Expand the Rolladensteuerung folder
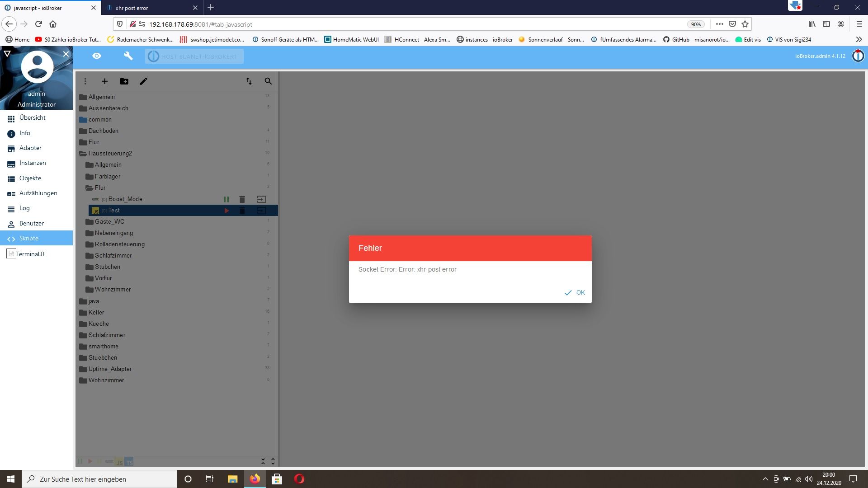Viewport: 868px width, 488px height. coord(89,244)
